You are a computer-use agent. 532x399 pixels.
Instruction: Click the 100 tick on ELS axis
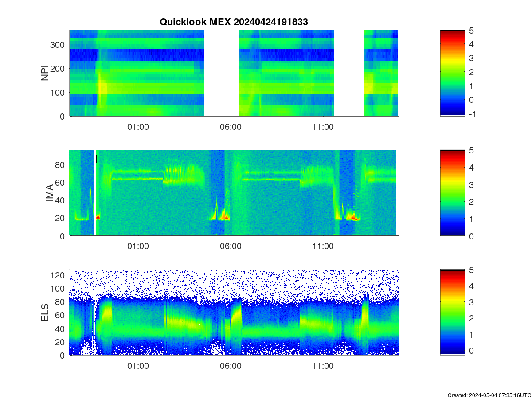click(x=59, y=289)
